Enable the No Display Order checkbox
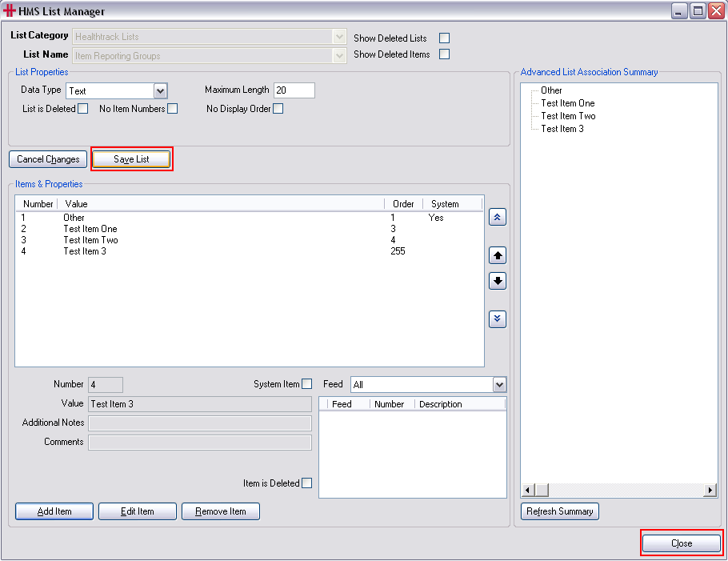This screenshot has height=561, width=728. pyautogui.click(x=278, y=109)
